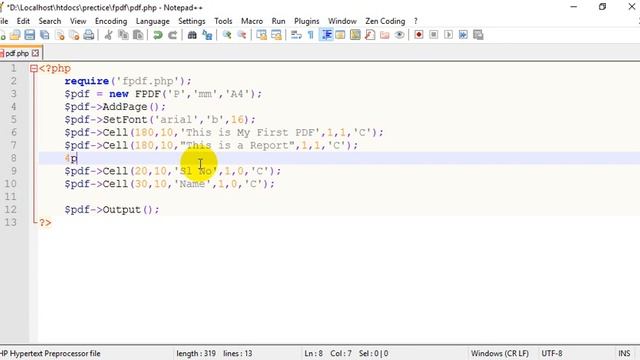Open Folder as Workspace icon
The height and width of the screenshot is (360, 640).
pyautogui.click(x=384, y=35)
